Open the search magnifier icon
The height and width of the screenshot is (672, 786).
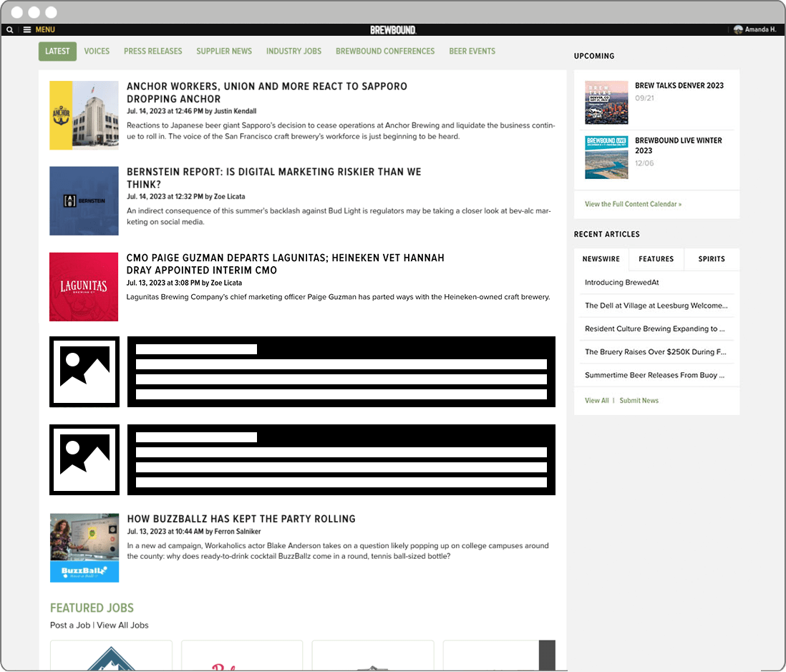click(9, 29)
